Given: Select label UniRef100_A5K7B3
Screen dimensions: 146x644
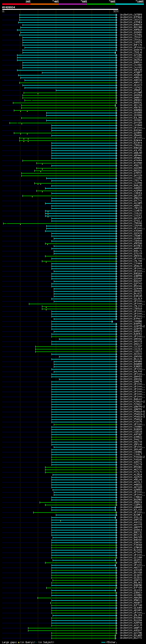Looking at the screenshot, I should pyautogui.click(x=131, y=108).
